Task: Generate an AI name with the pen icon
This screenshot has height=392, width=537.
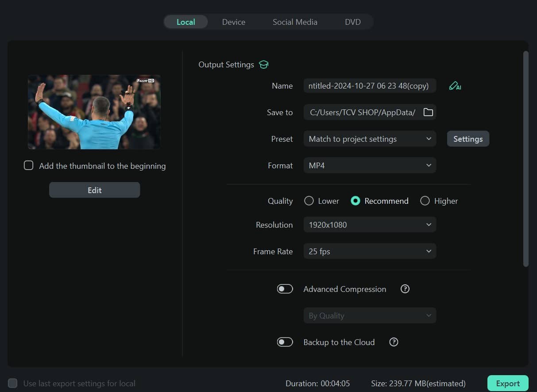Action: click(455, 86)
